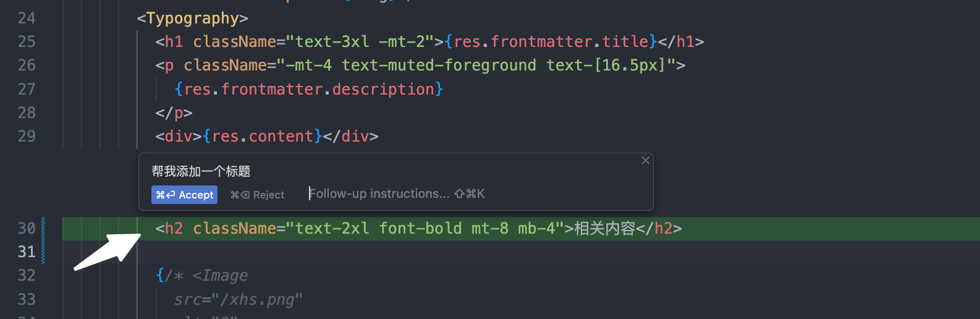Click line number 31 in the gutter

(x=27, y=252)
